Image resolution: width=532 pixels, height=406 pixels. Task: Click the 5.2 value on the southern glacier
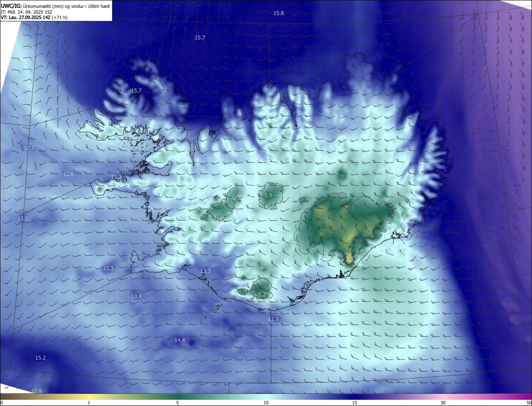click(262, 295)
